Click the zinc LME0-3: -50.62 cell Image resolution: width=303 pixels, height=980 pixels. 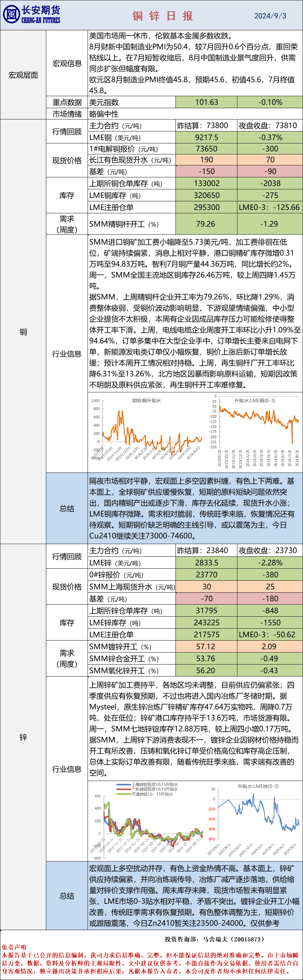(270, 635)
